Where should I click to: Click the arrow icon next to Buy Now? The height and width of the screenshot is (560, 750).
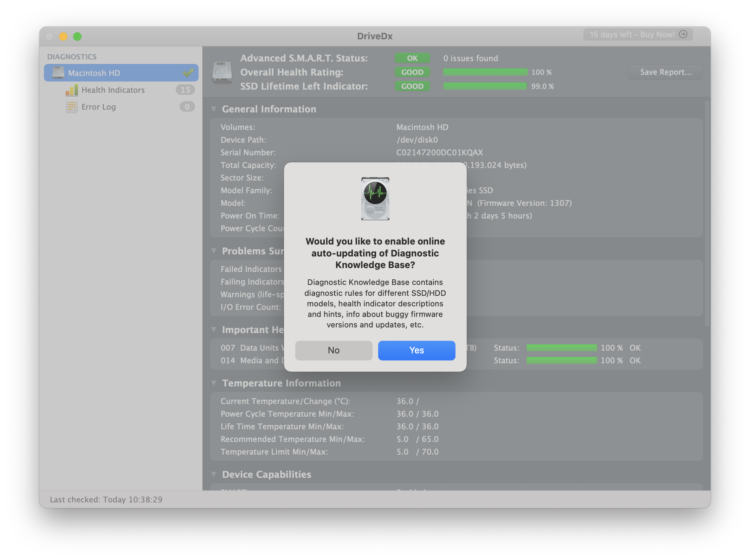coord(683,34)
